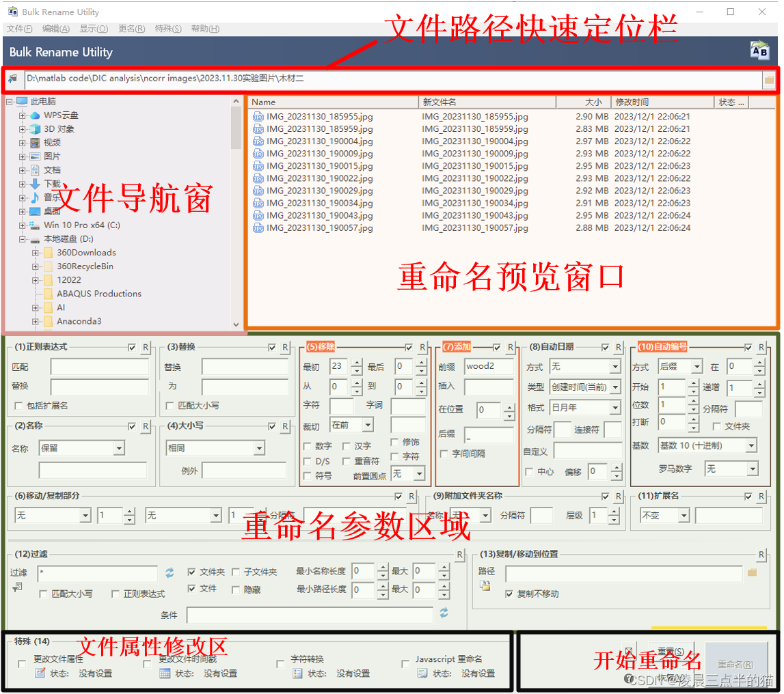The image size is (784, 694).
Task: Click the AB logo icon in header
Action: coord(759,51)
